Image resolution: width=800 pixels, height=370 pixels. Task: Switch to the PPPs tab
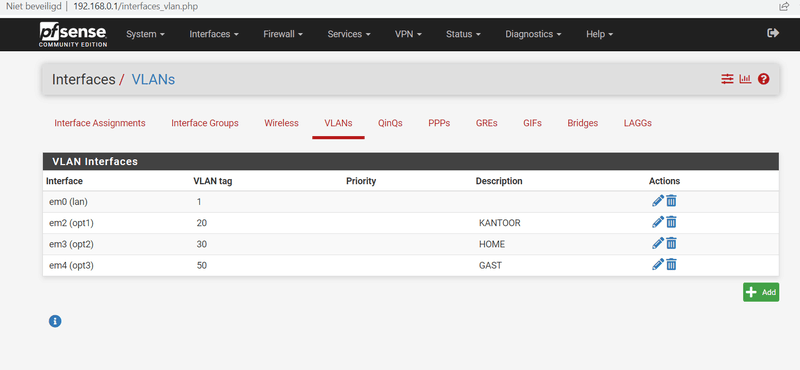439,123
